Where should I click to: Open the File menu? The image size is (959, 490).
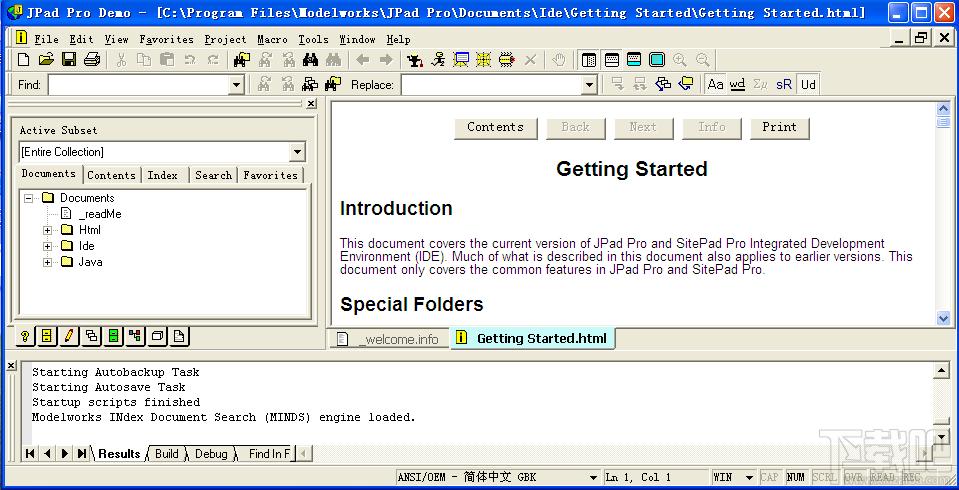[x=46, y=39]
